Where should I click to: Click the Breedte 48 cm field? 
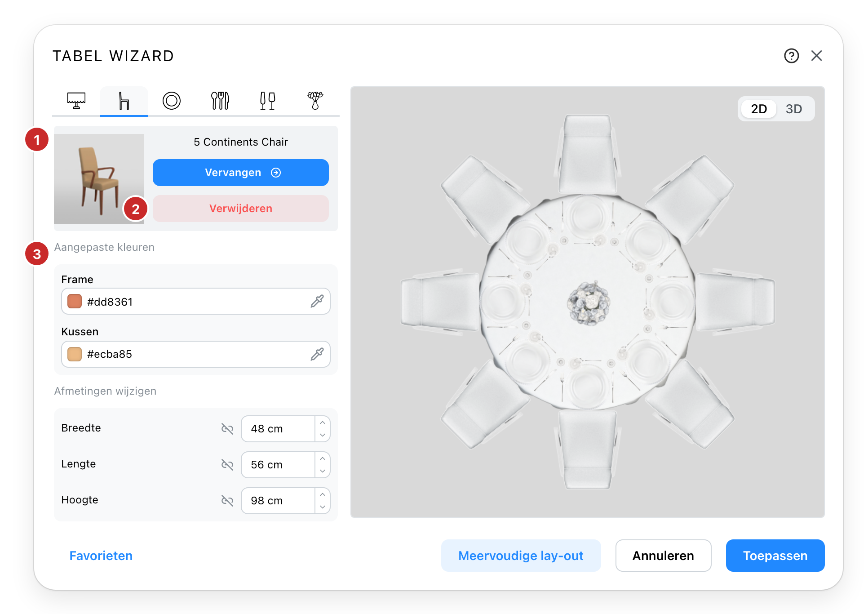coord(278,429)
